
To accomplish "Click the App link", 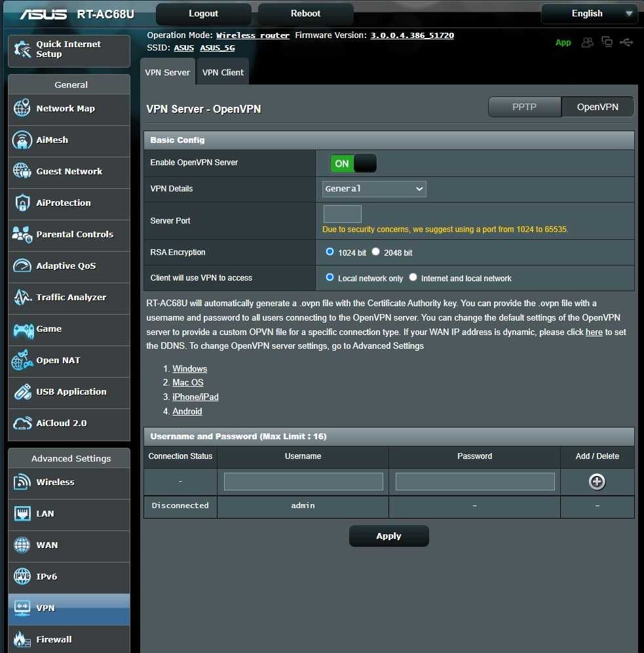I will [563, 43].
